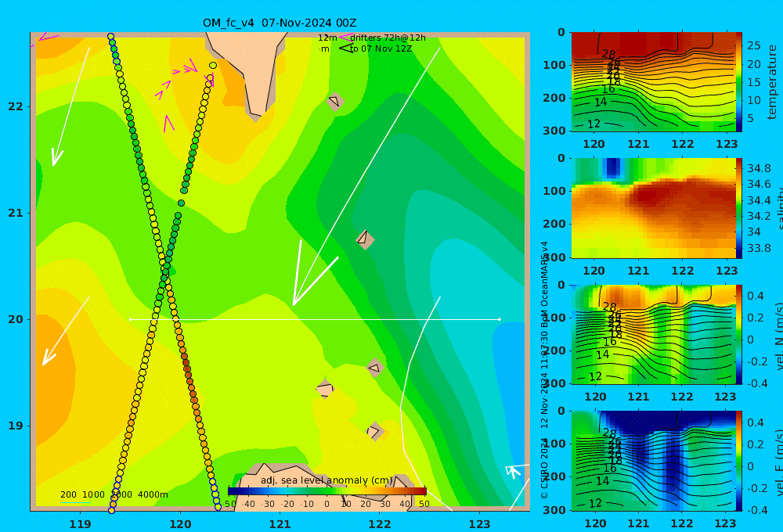Click the depth label 300 on temperature plot

click(x=554, y=131)
